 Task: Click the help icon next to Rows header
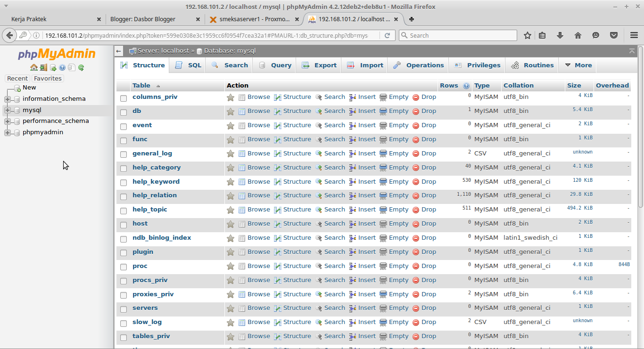pos(466,86)
